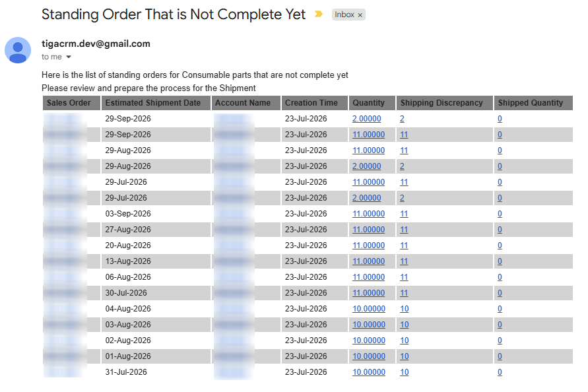Open quantity link for 03-Sep-2026 row
The width and height of the screenshot is (588, 392).
(368, 214)
